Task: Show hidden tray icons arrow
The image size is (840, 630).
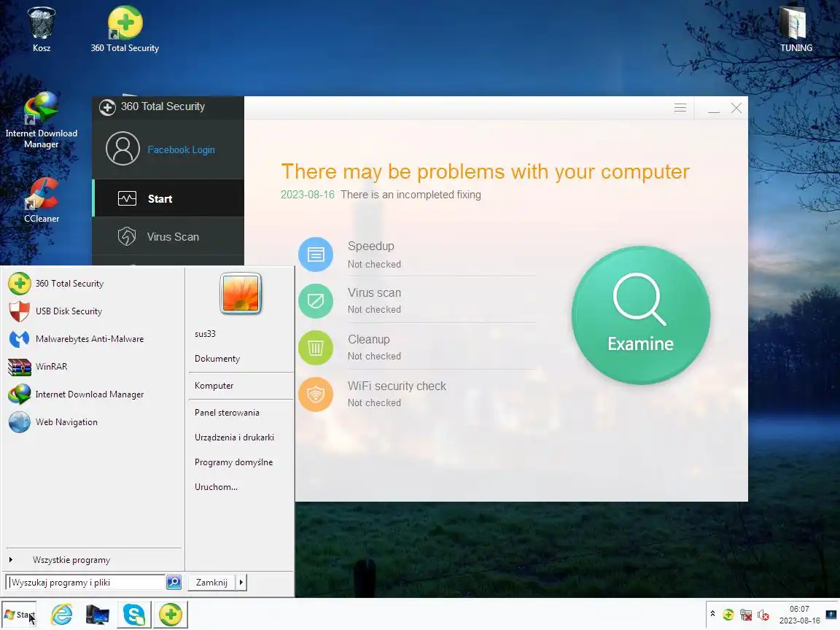Action: pyautogui.click(x=712, y=614)
